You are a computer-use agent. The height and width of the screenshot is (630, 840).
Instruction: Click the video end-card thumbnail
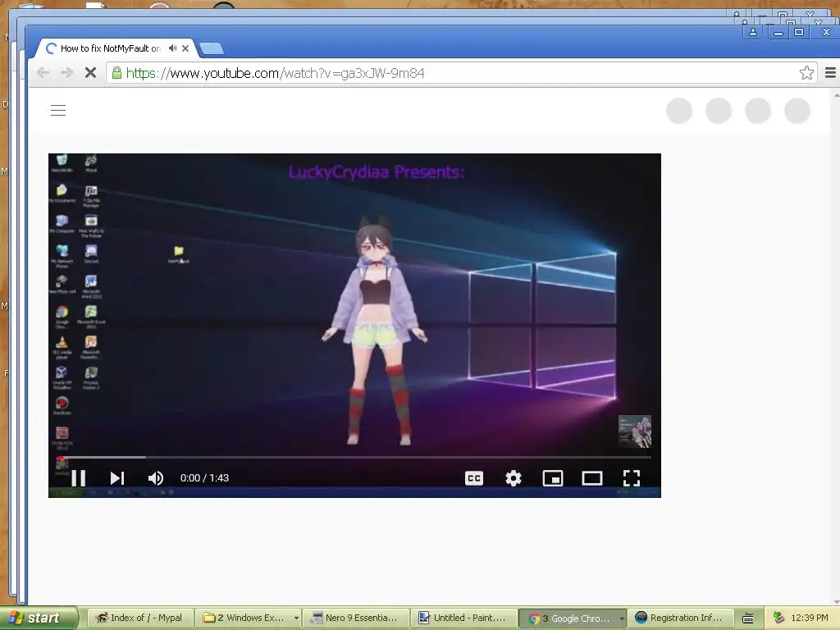(x=635, y=431)
